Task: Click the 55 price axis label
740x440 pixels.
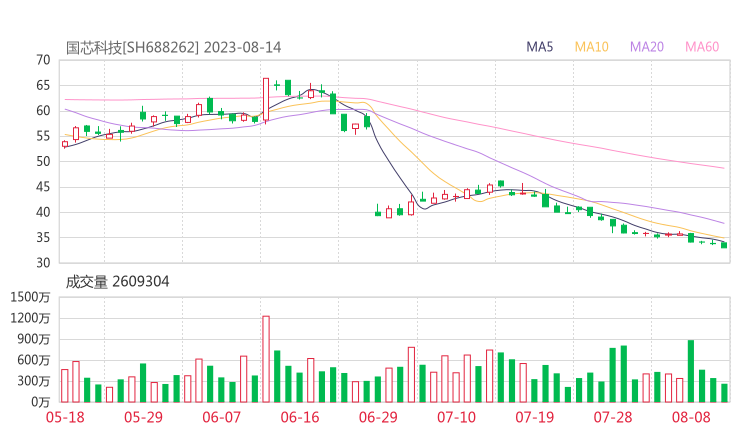Action: pos(43,136)
